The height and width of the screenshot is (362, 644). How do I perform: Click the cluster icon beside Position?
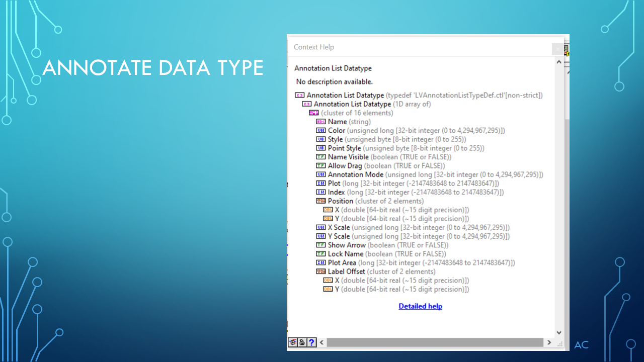(x=320, y=201)
